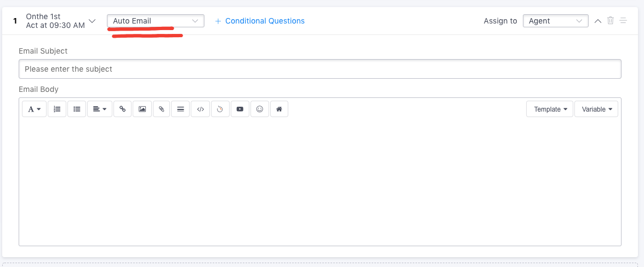The image size is (644, 267).
Task: Open the font style dropdown in toolbar
Action: pyautogui.click(x=34, y=109)
